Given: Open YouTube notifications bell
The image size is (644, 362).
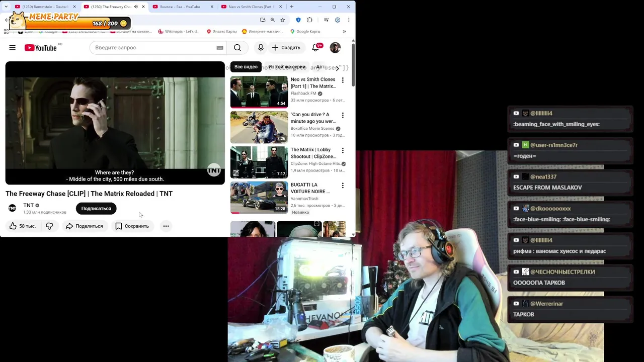Looking at the screenshot, I should [316, 48].
